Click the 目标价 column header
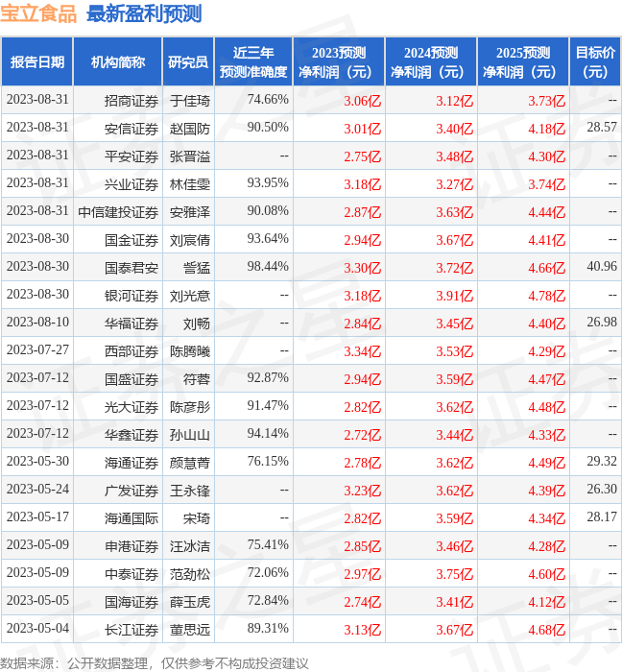Viewport: 622px width, 672px height. 595,62
